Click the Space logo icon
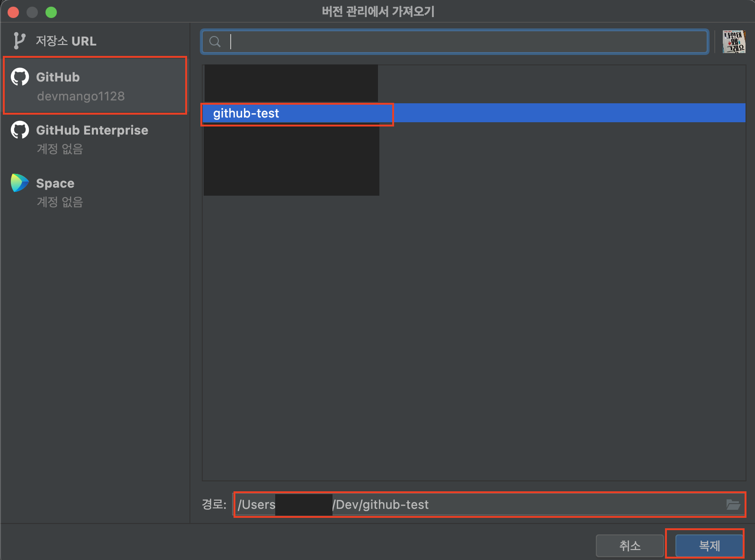This screenshot has width=755, height=560. point(20,183)
